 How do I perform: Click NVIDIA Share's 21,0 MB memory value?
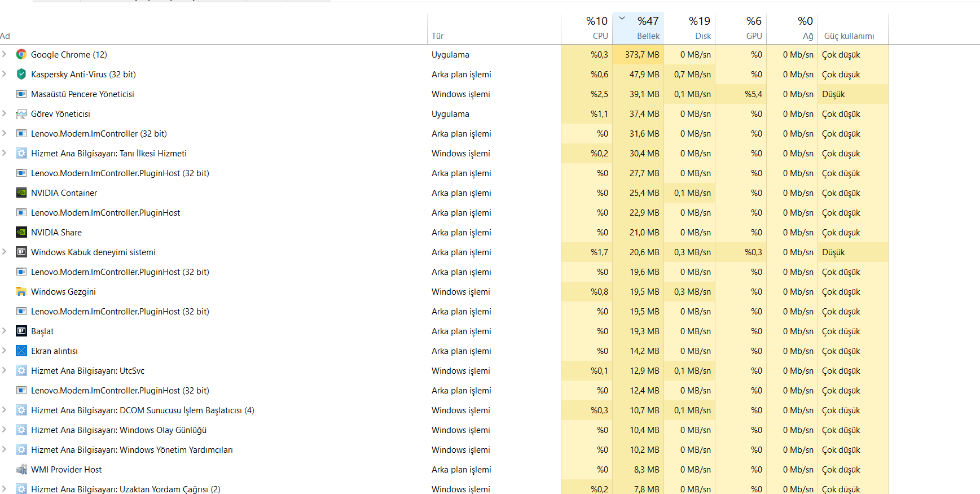[644, 233]
